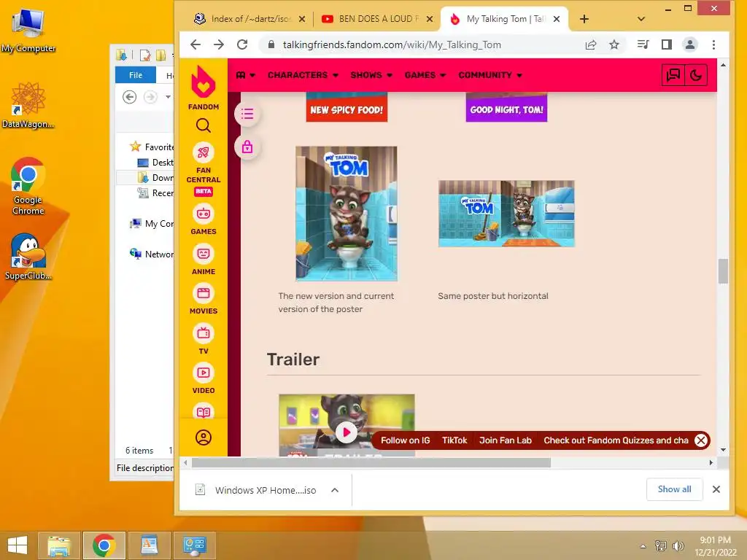This screenshot has width=747, height=560.
Task: Open the tab search chevron
Action: (641, 19)
